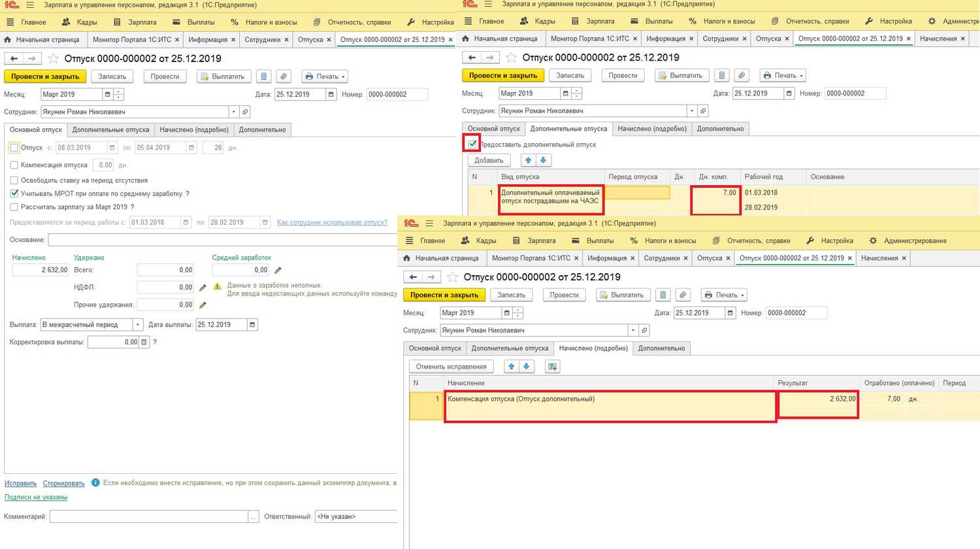Enable the Компенсация отпуска checkbox
The width and height of the screenshot is (980, 549).
tap(14, 165)
